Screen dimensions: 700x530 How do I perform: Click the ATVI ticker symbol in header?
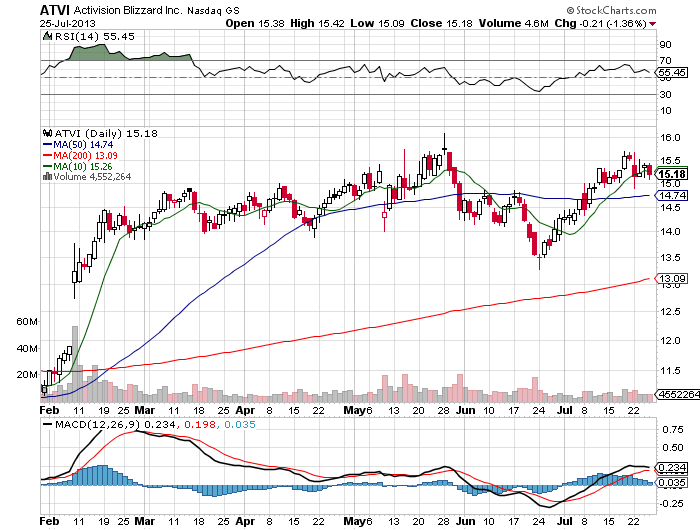tap(55, 10)
